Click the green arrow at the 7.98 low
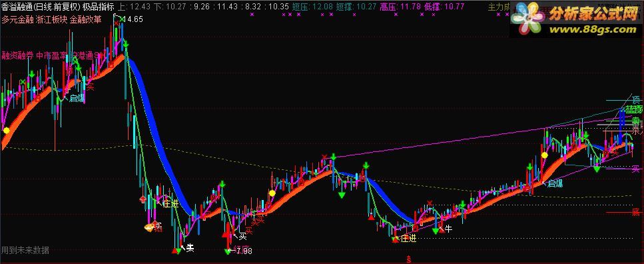Image resolution: width=644 pixels, height=264 pixels. point(228,251)
